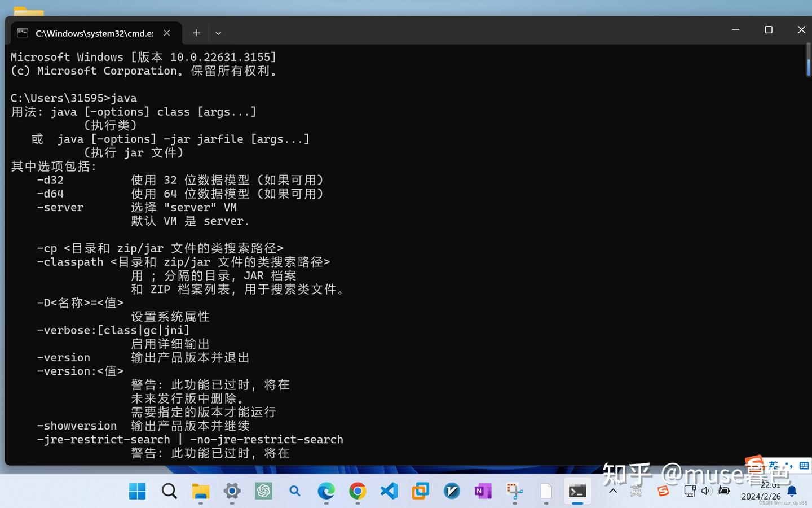
Task: Open OneNote from the taskbar
Action: [x=482, y=491]
